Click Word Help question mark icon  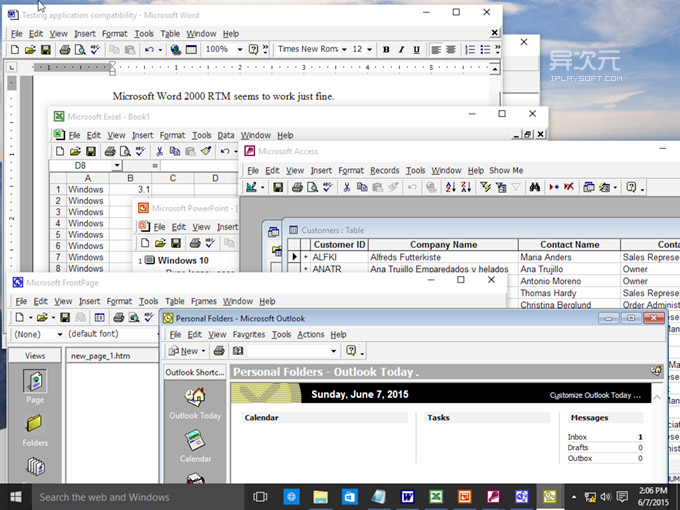[x=253, y=49]
